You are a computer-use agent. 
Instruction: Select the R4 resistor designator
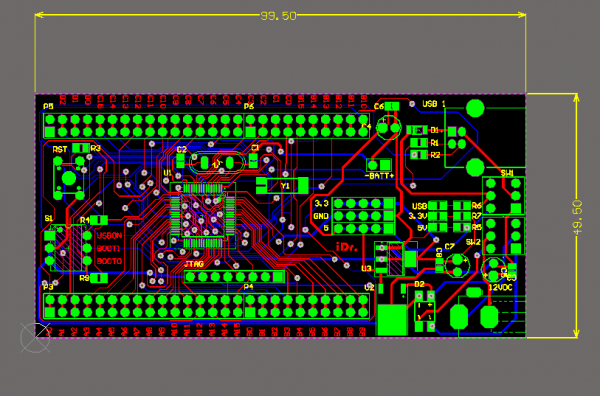(x=85, y=220)
